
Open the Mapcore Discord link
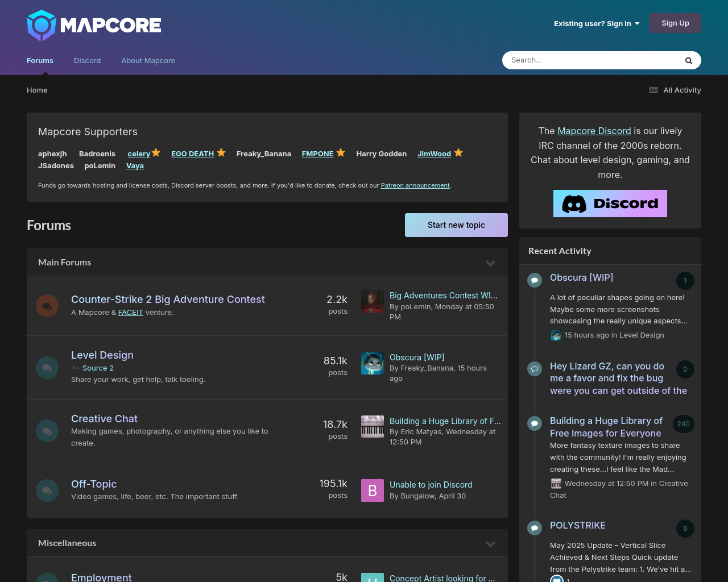pyautogui.click(x=594, y=131)
